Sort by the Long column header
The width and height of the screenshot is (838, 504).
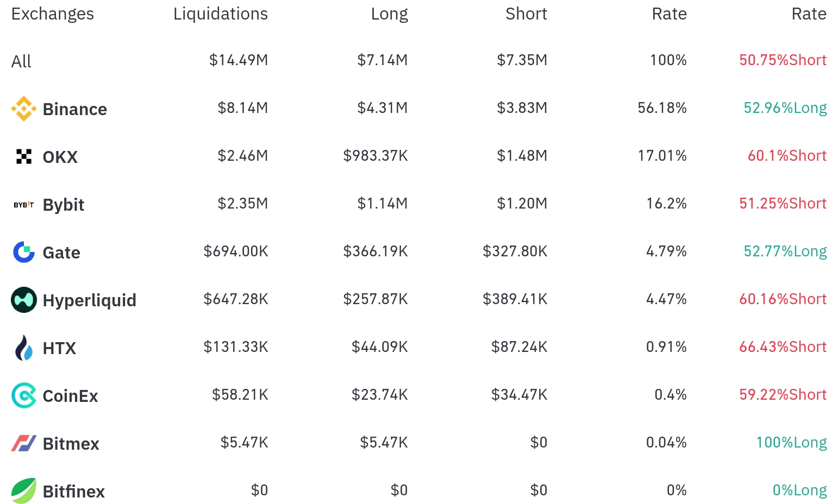pyautogui.click(x=389, y=14)
